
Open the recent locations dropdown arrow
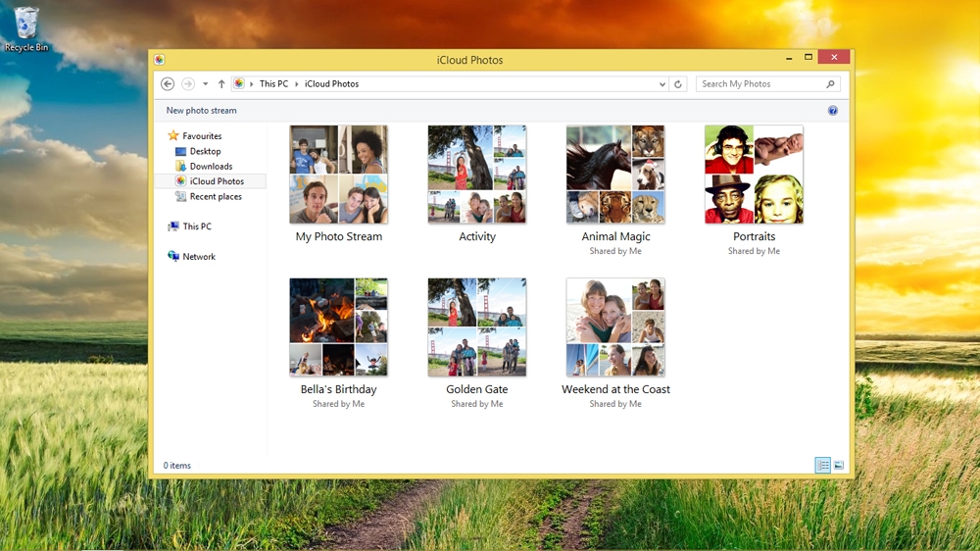pos(205,83)
